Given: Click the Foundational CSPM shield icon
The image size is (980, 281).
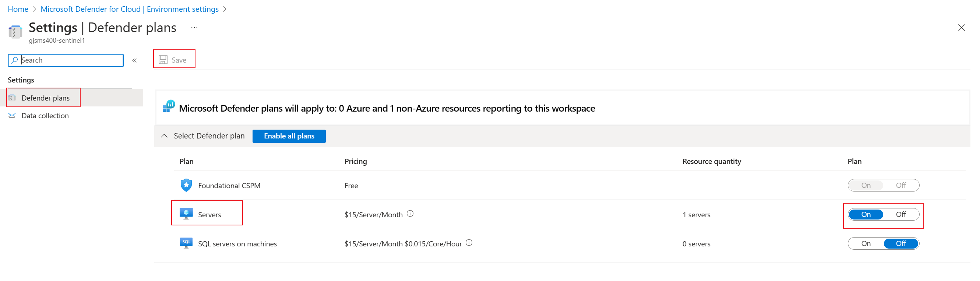Looking at the screenshot, I should tap(186, 185).
